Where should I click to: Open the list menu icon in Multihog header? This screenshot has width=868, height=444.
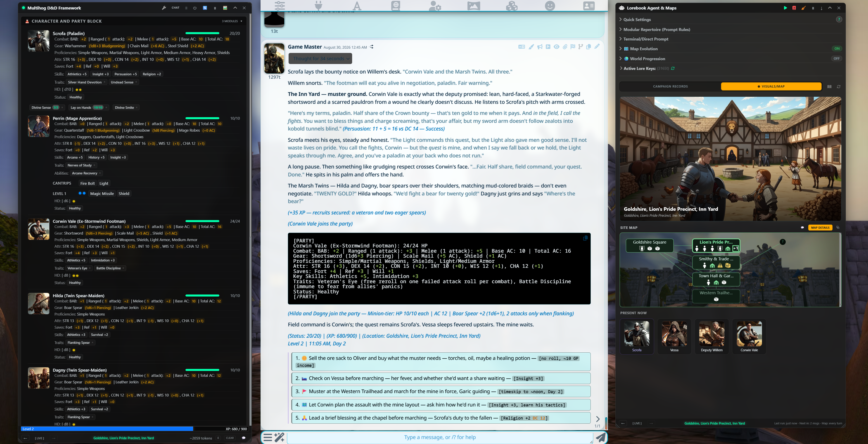186,8
